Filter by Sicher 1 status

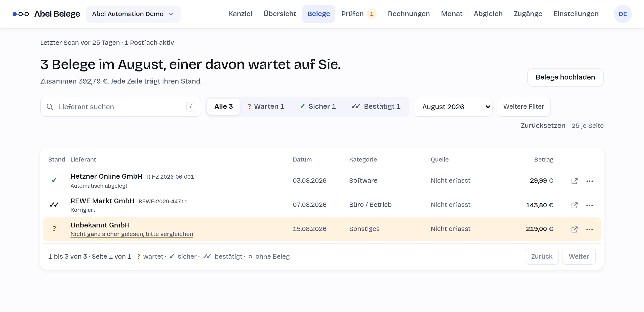click(x=318, y=106)
